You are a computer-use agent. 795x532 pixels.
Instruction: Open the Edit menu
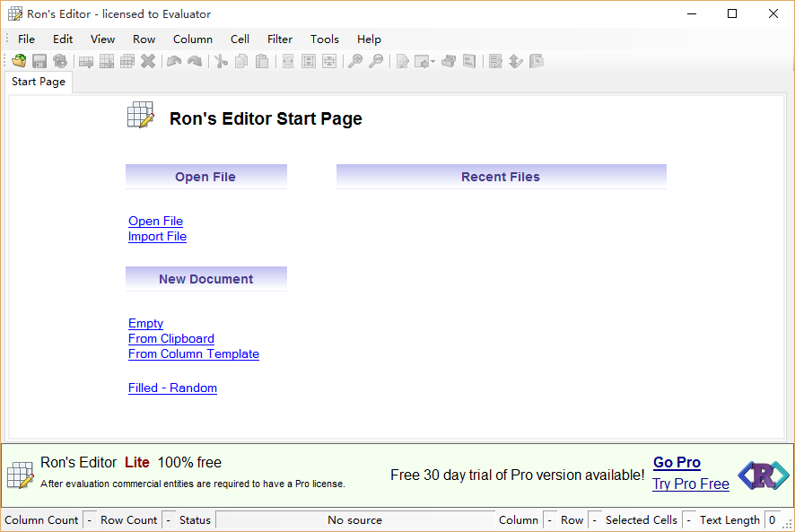click(x=63, y=39)
